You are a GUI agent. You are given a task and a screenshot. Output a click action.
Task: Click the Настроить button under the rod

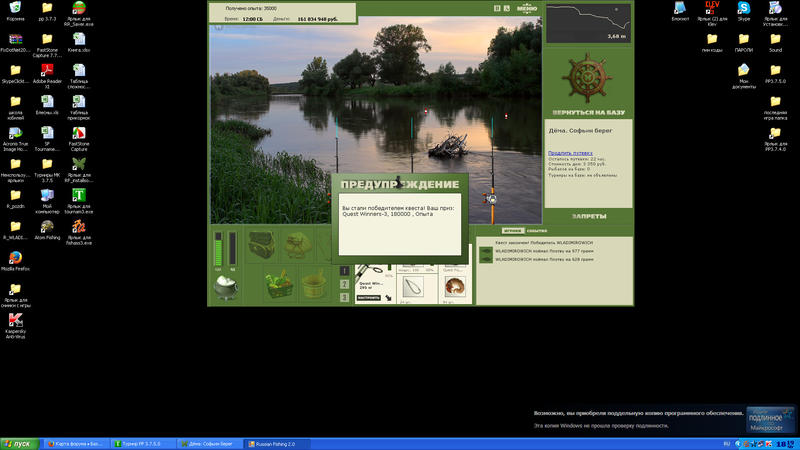point(368,297)
